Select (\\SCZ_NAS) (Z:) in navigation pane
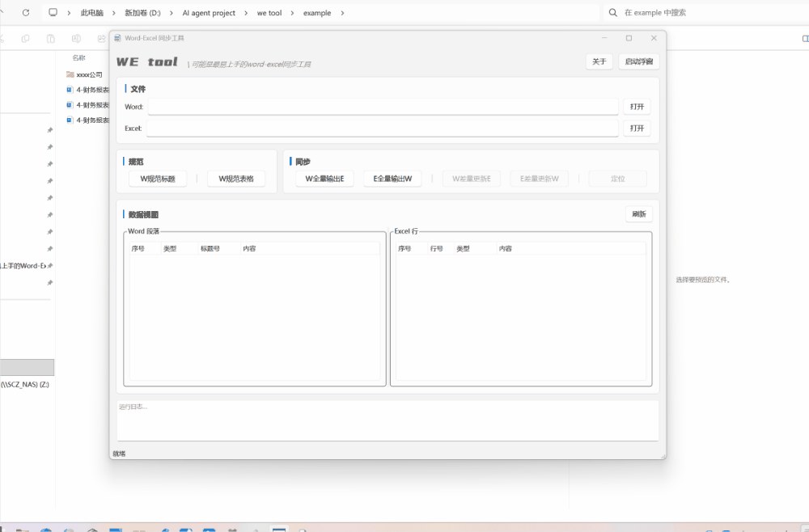 25,385
